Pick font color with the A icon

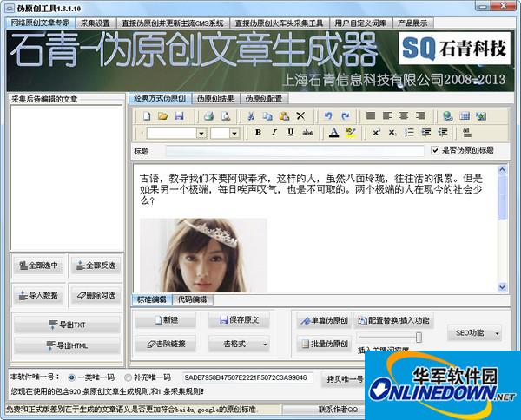point(334,133)
